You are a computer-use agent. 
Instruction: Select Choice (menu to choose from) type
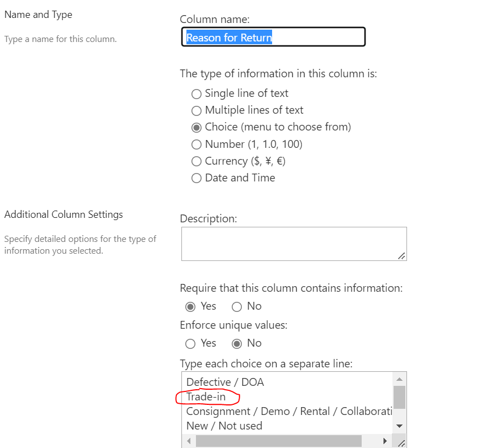[197, 128]
